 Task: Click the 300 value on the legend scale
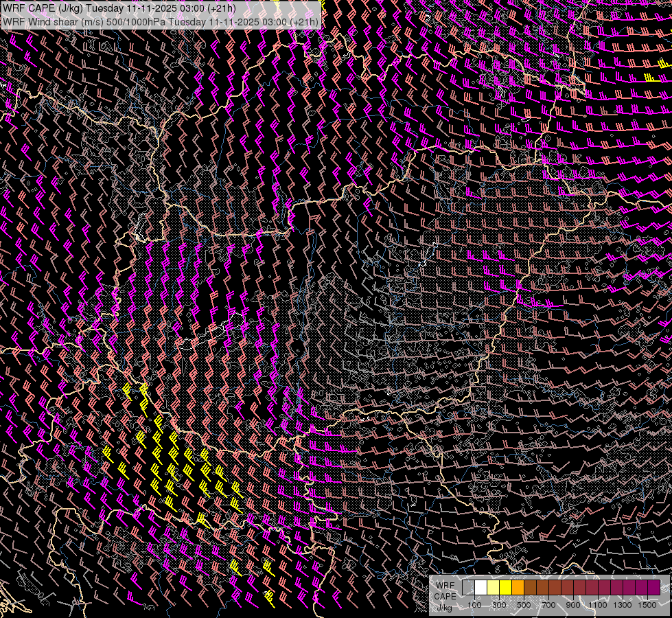point(499,605)
